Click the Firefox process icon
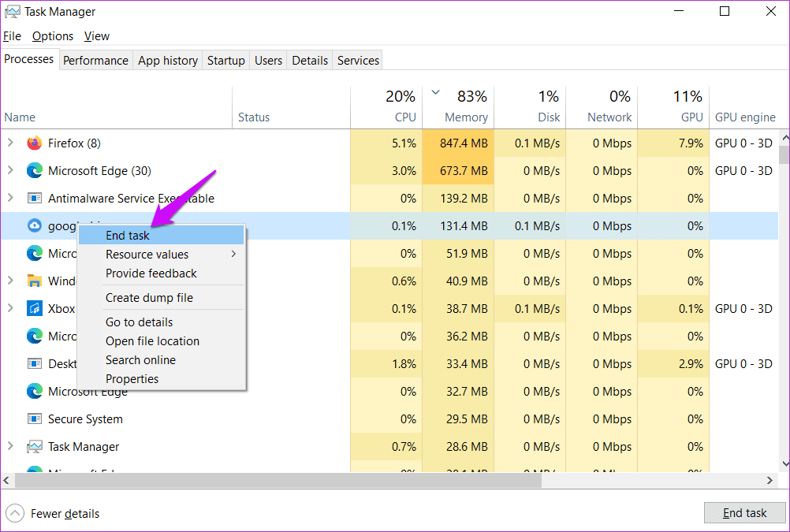This screenshot has width=790, height=532. 34,143
